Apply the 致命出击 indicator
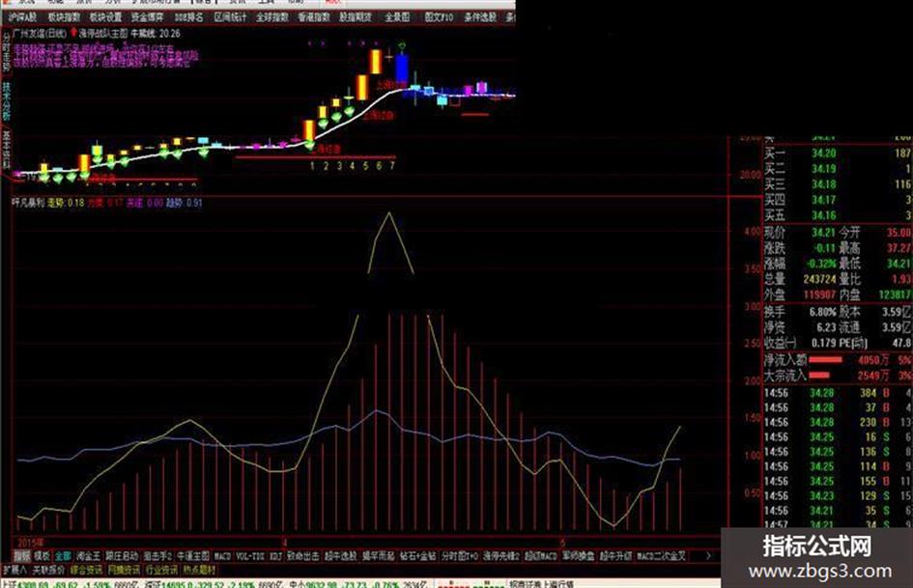The image size is (913, 588). 302,556
